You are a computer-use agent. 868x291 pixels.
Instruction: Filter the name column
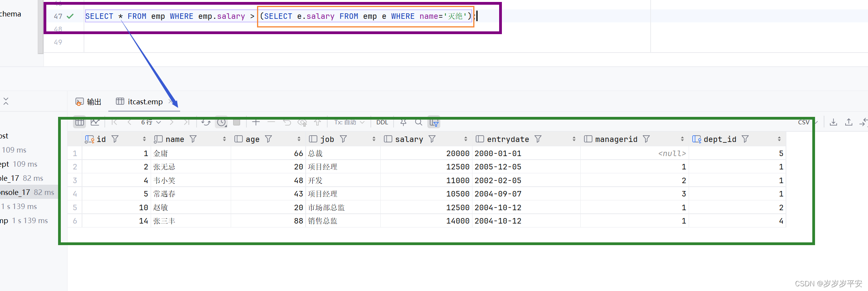(193, 139)
